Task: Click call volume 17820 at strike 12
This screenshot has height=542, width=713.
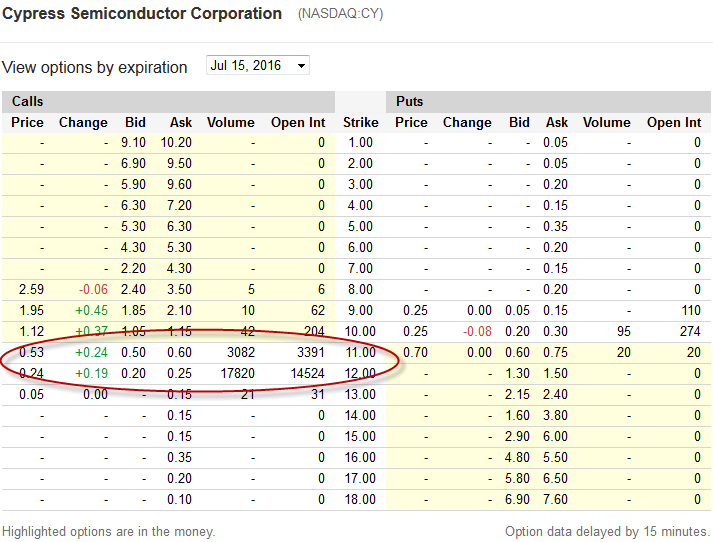Action: 237,373
